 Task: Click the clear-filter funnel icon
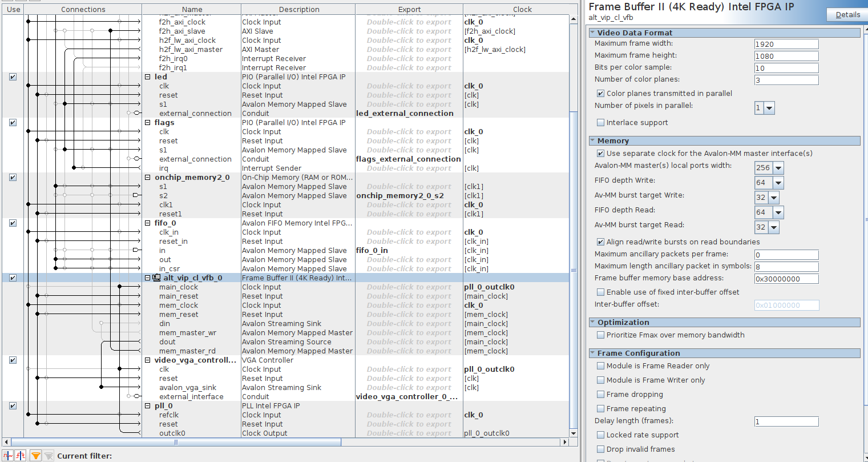(48, 456)
